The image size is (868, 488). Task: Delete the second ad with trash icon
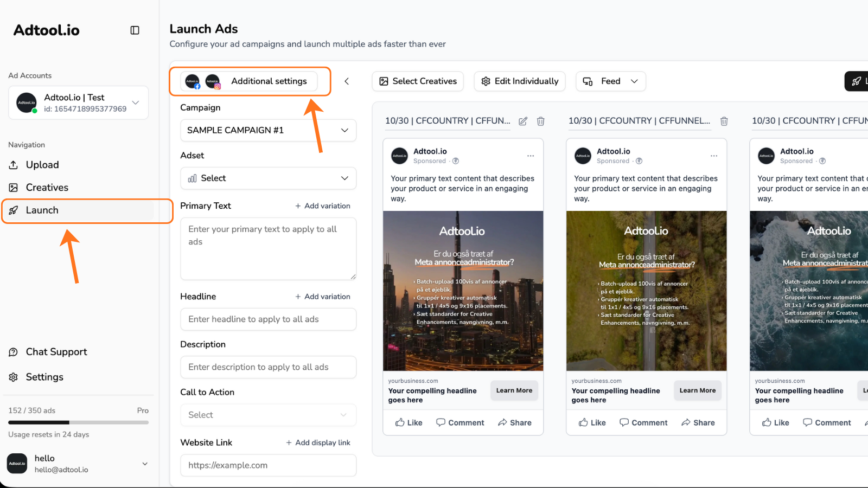[724, 121]
